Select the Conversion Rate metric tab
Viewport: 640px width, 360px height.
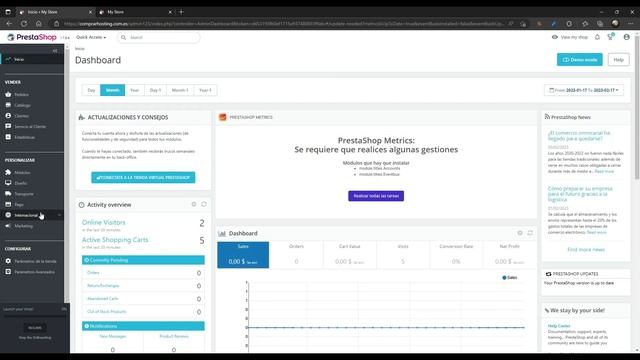click(456, 255)
